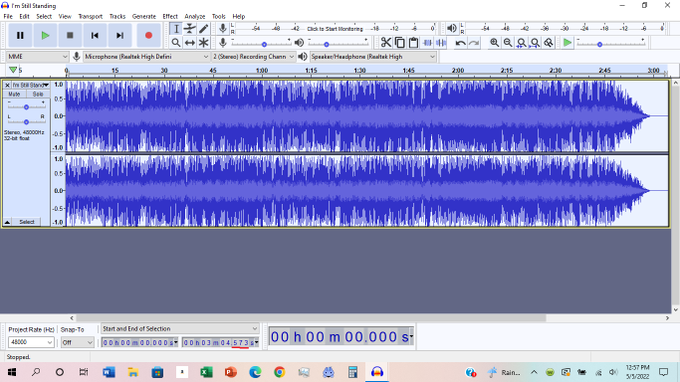Open 'Start and End of Selection' dropdown
This screenshot has width=680, height=382.
pyautogui.click(x=180, y=329)
